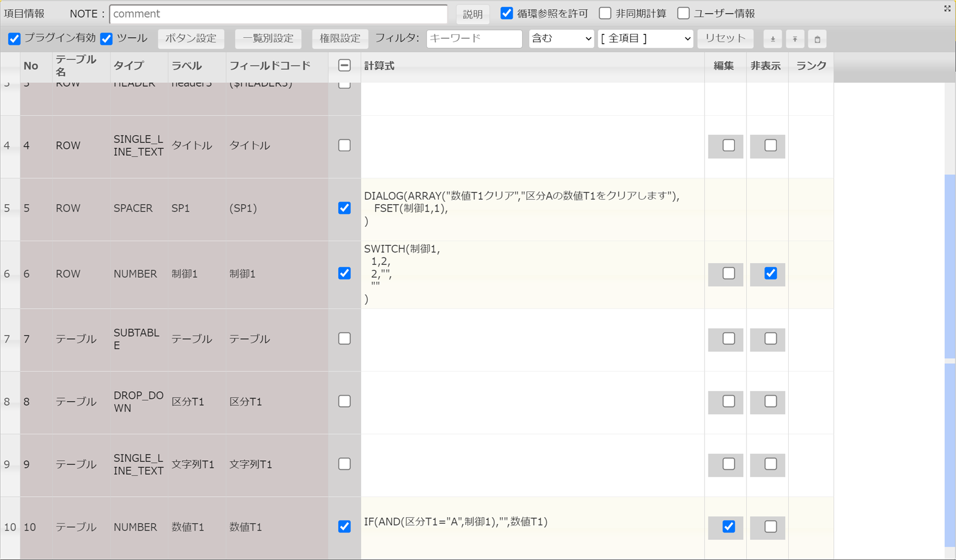Check the formula checkbox for row 7 テーブル
The width and height of the screenshot is (956, 560).
[x=344, y=339]
